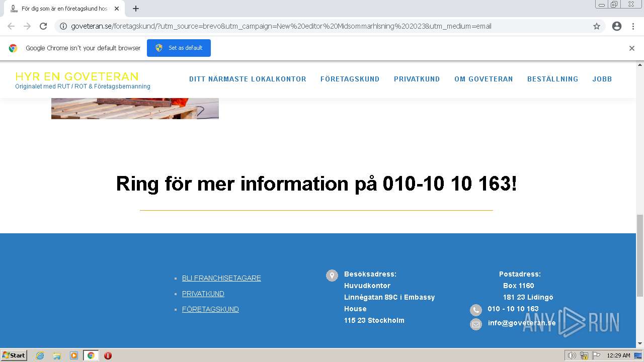Open the volume control in system tray

(x=572, y=355)
